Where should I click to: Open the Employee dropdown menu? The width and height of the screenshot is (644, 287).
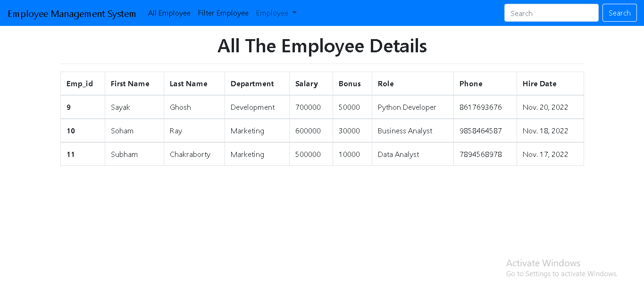276,13
